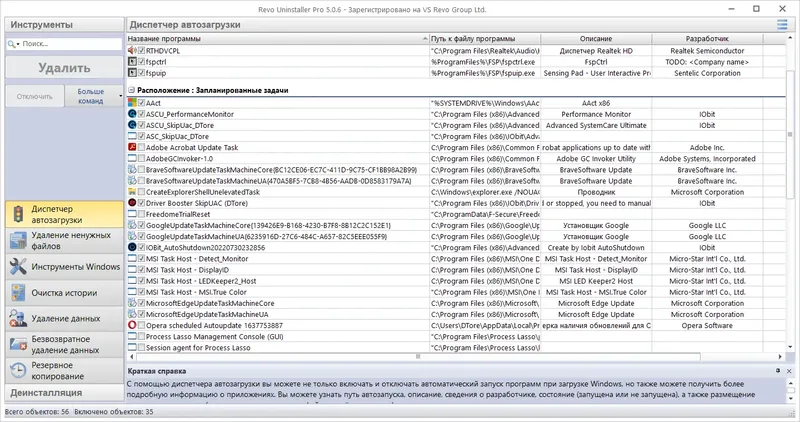
Task: Click the Adobe Acrobat Update Task icon
Action: point(132,147)
